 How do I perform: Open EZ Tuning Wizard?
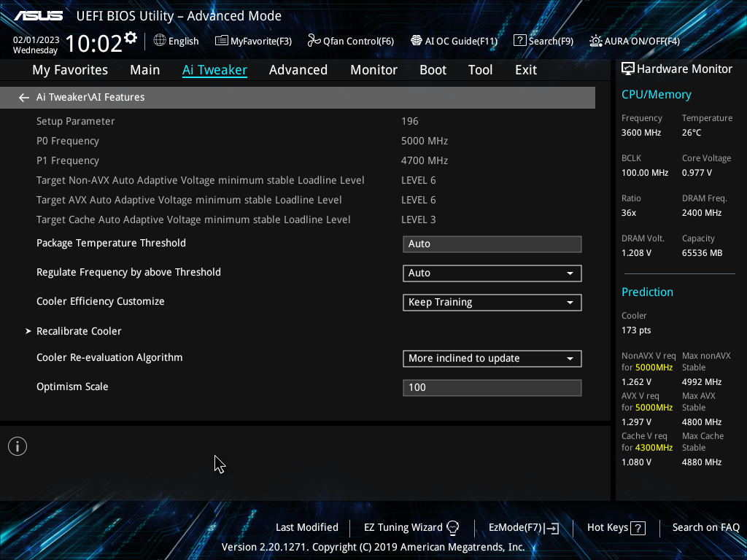(x=403, y=528)
